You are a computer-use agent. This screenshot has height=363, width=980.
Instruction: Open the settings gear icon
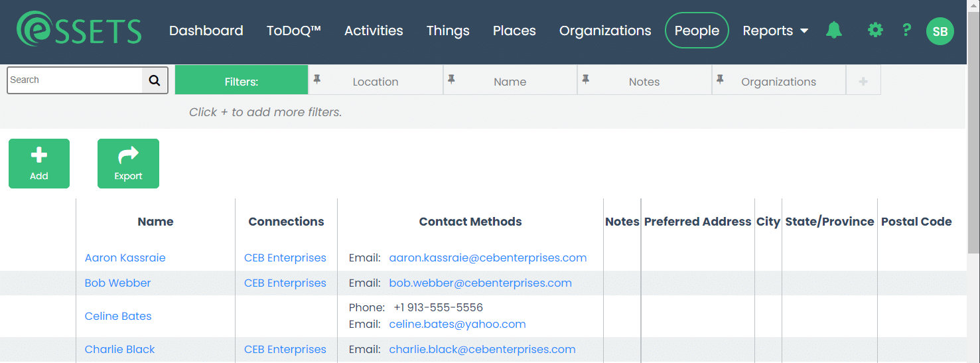point(875,30)
